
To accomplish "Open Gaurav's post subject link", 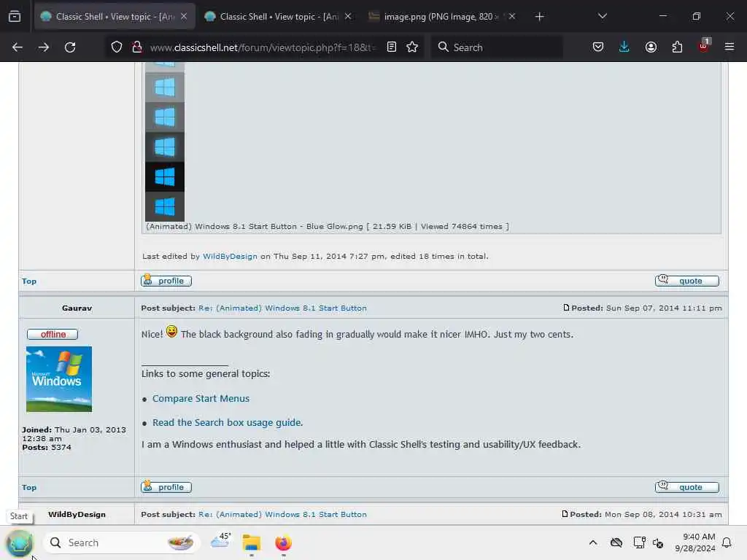I will pyautogui.click(x=282, y=308).
